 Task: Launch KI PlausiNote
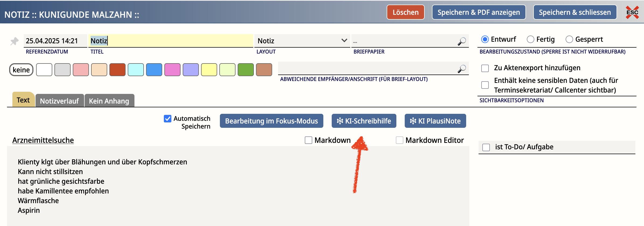point(435,121)
